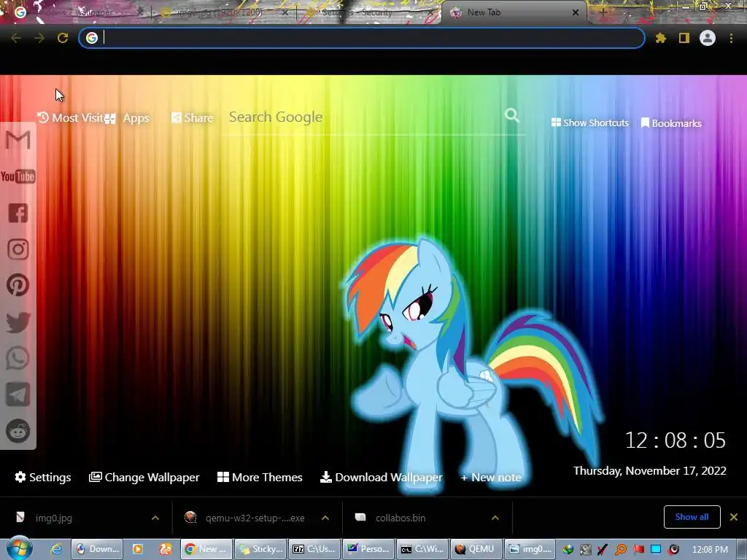Open Twitter sidebar shortcut
The width and height of the screenshot is (747, 560).
(x=18, y=322)
